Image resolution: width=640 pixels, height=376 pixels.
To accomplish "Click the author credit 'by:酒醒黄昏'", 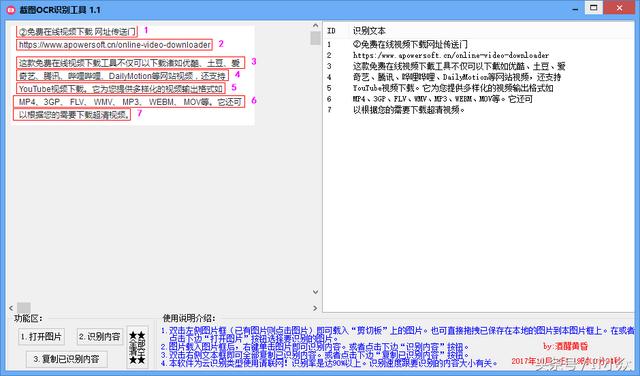I will pyautogui.click(x=565, y=347).
